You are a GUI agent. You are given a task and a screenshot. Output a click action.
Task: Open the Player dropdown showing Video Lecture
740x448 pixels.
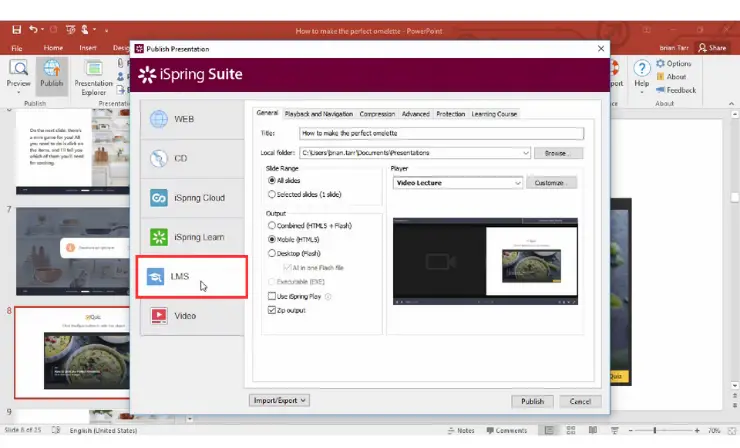[458, 183]
